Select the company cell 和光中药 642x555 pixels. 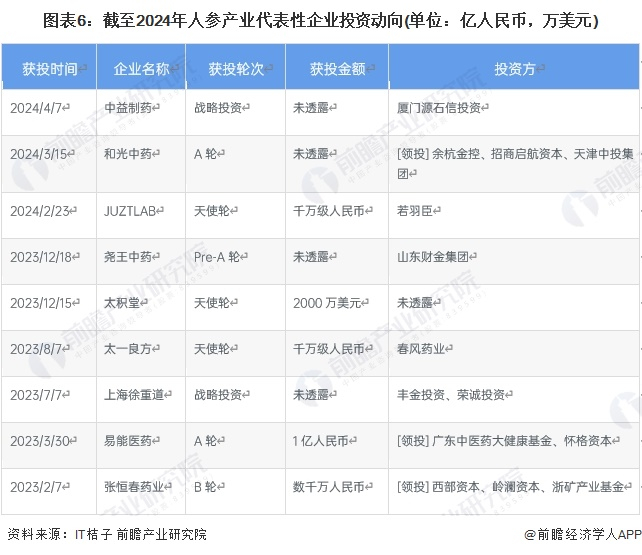141,164
